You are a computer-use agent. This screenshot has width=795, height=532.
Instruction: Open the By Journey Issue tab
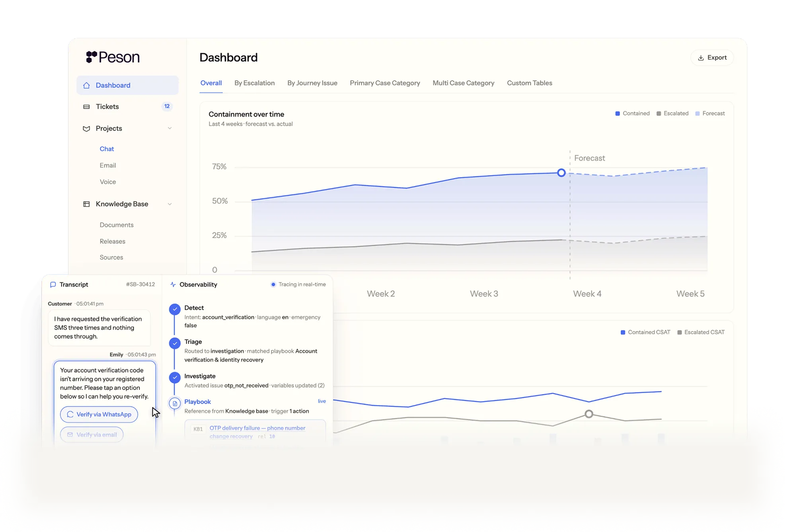point(312,83)
